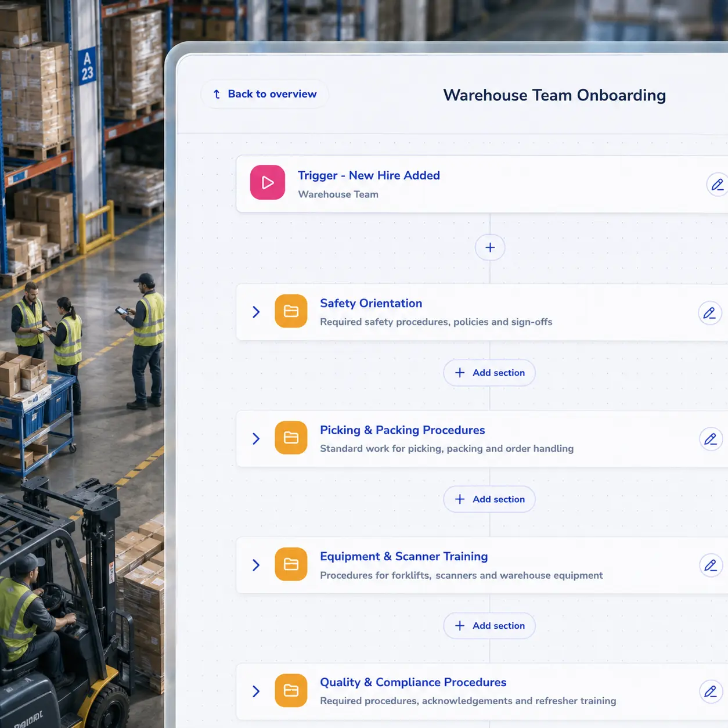This screenshot has height=728, width=728.
Task: Click the Picking & Packing folder icon
Action: pyautogui.click(x=291, y=438)
